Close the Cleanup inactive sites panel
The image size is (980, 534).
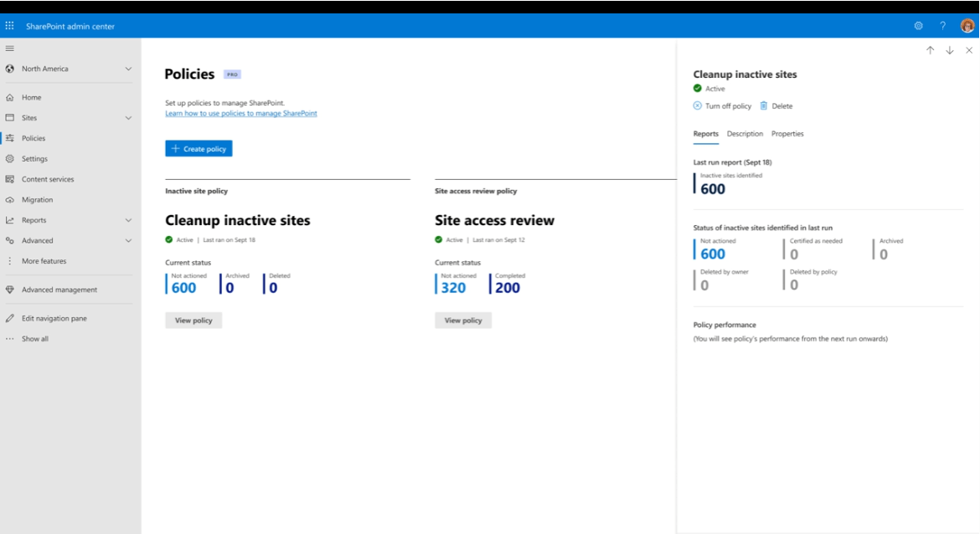click(x=969, y=50)
